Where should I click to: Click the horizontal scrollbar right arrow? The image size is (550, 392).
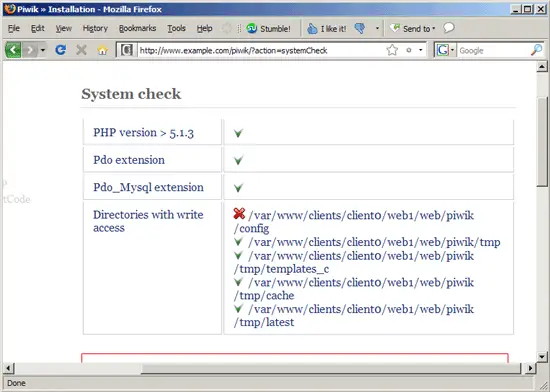[530, 368]
